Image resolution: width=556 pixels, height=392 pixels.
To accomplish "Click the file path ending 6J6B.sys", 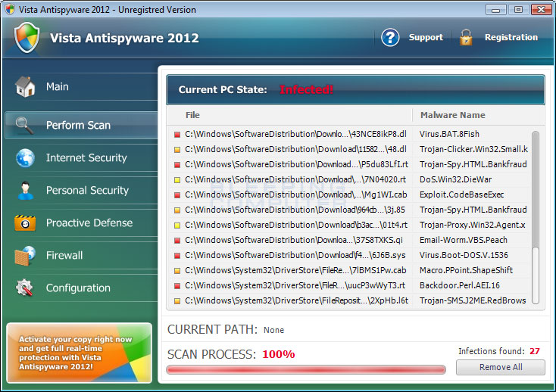I will point(295,255).
